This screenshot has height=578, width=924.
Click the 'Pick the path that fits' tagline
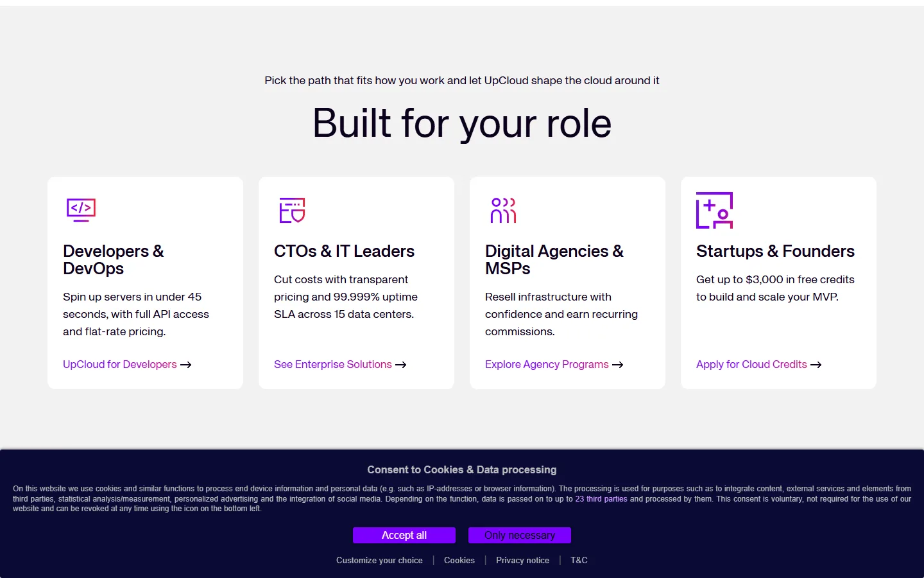tap(462, 80)
